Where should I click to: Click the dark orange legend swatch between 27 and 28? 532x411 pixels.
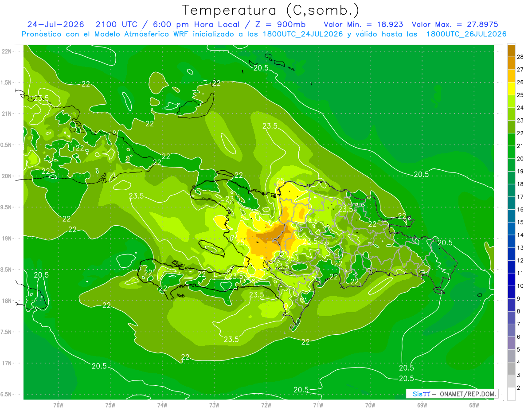click(511, 63)
